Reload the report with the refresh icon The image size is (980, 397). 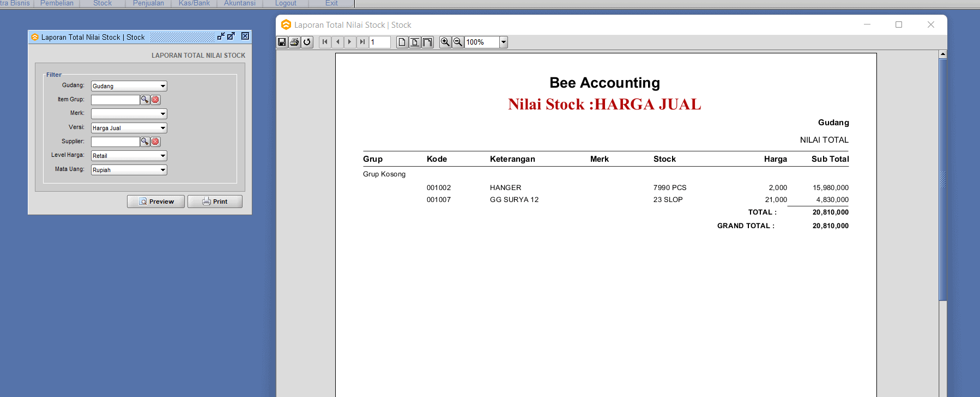(x=307, y=42)
